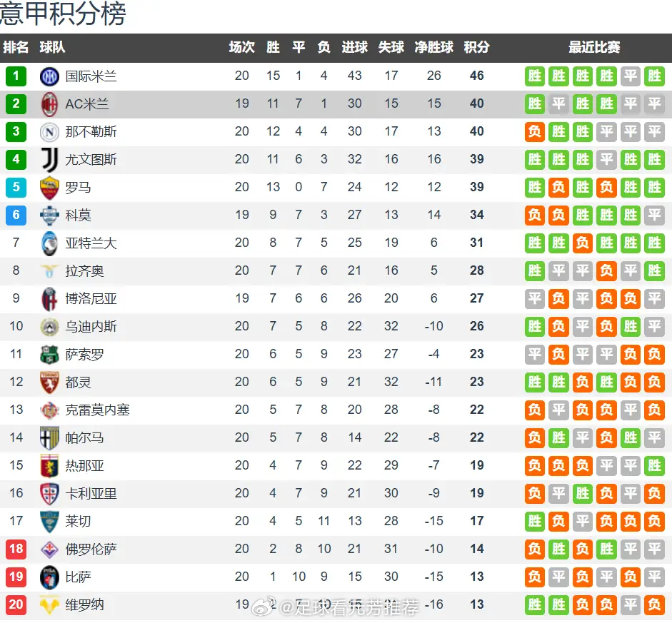Click the Inter Milan (国际米兰) club logo

49,76
